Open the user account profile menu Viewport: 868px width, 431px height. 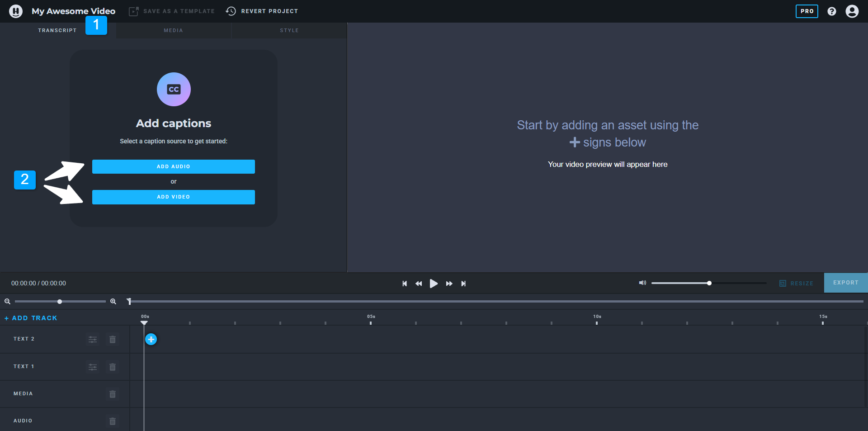tap(852, 11)
